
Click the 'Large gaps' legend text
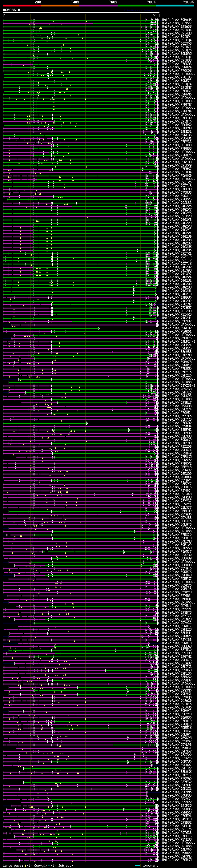(x=13, y=866)
